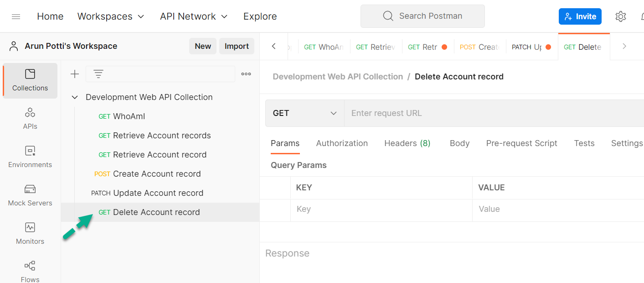Open collection options three-dots menu

tap(246, 74)
